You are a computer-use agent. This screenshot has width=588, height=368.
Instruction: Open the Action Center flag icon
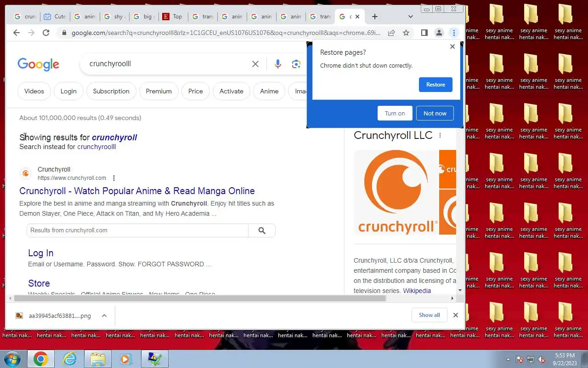(520, 359)
